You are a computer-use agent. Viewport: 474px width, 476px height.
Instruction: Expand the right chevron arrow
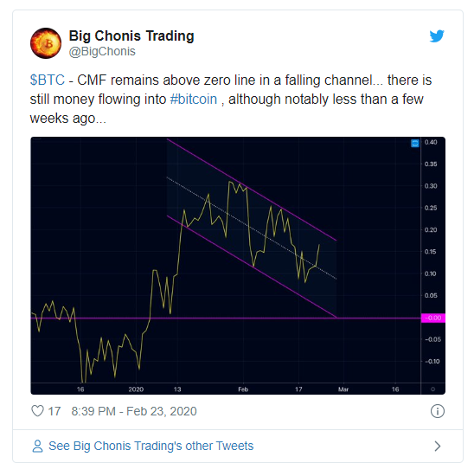438,446
